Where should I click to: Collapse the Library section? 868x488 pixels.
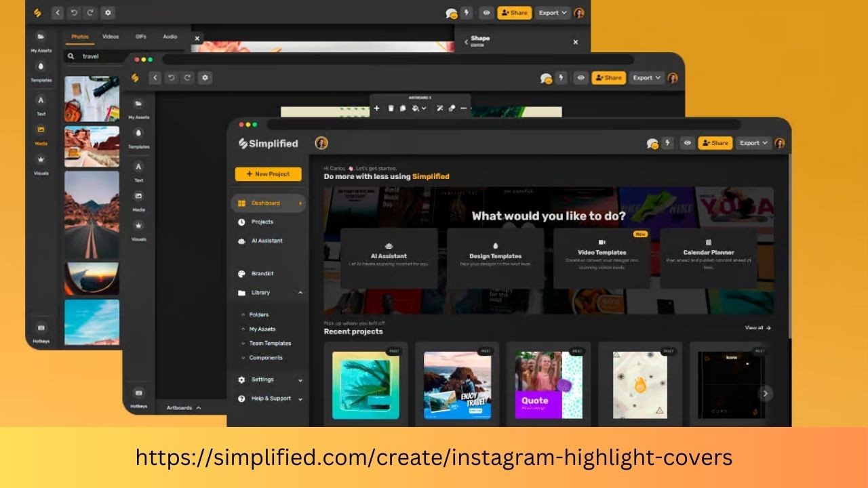[300, 293]
